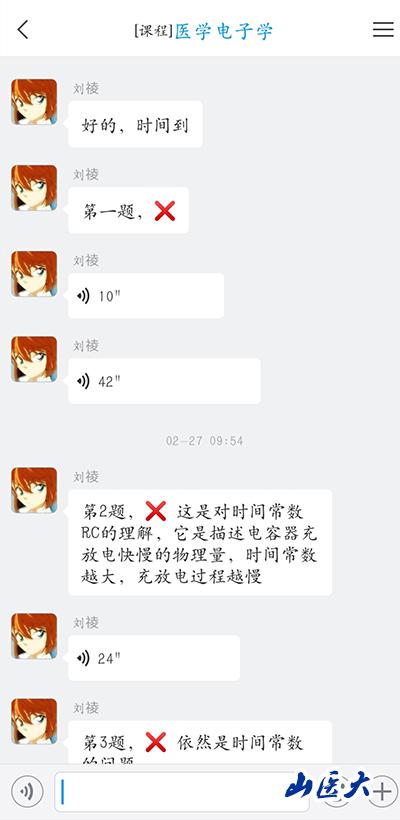Select the '第2题' time-constant explanation bubble

[x=200, y=542]
